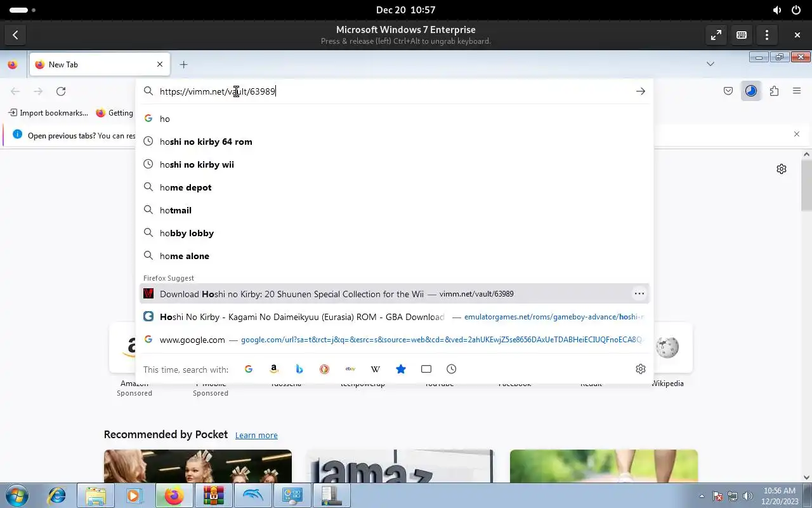
Task: Open Action Center flag in the tray
Action: coord(717,496)
